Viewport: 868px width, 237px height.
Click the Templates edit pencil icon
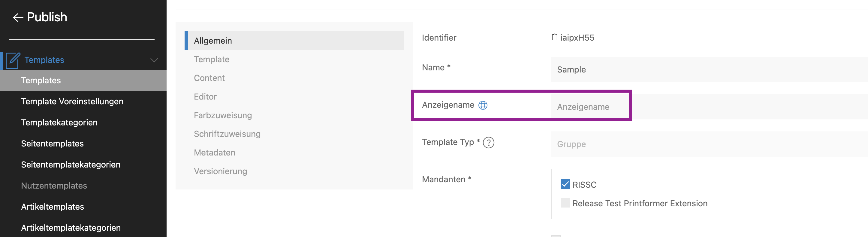[x=13, y=60]
